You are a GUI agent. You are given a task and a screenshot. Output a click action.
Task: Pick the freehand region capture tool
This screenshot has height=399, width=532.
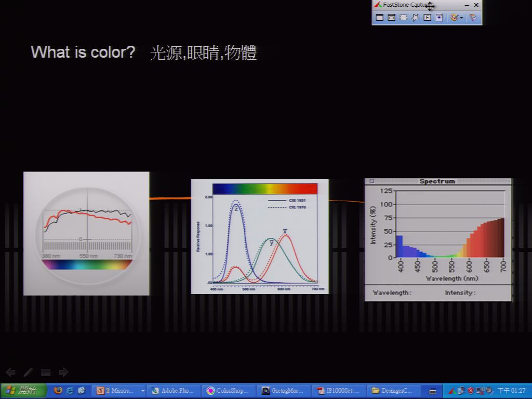click(415, 18)
